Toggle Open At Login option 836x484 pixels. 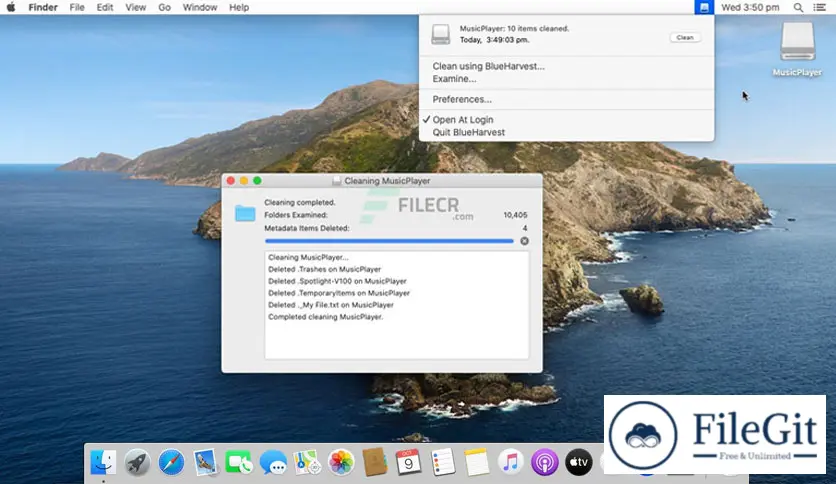tap(463, 120)
